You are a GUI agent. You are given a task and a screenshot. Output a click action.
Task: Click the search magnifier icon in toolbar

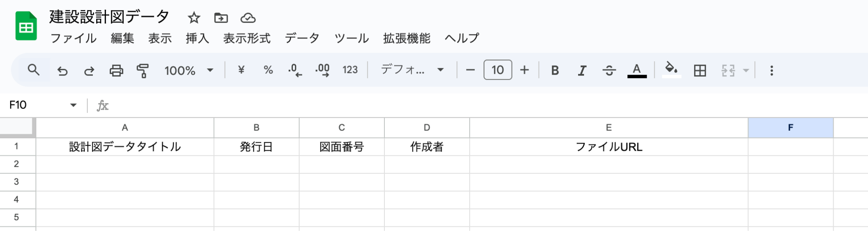click(x=33, y=70)
